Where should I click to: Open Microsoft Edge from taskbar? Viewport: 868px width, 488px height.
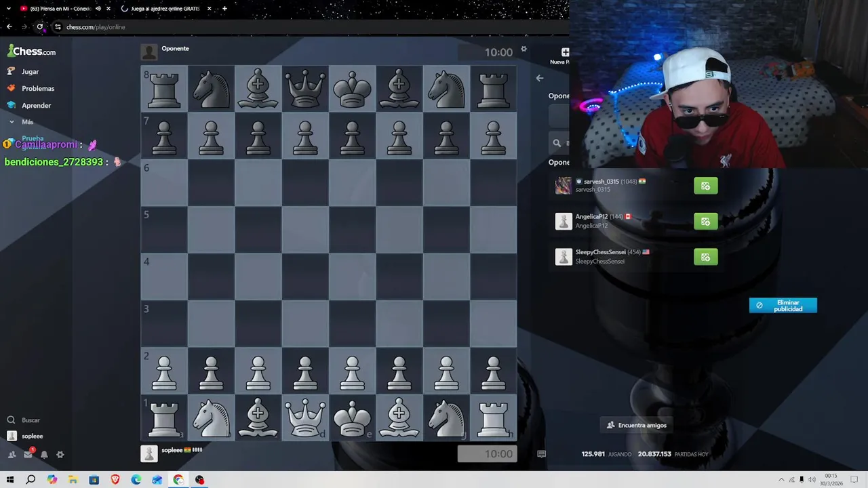pos(136,480)
